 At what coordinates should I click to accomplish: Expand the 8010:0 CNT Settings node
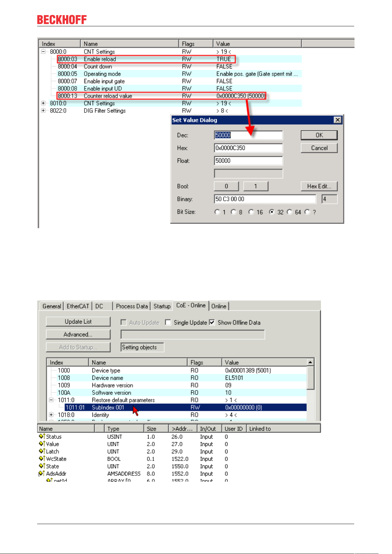(x=43, y=103)
